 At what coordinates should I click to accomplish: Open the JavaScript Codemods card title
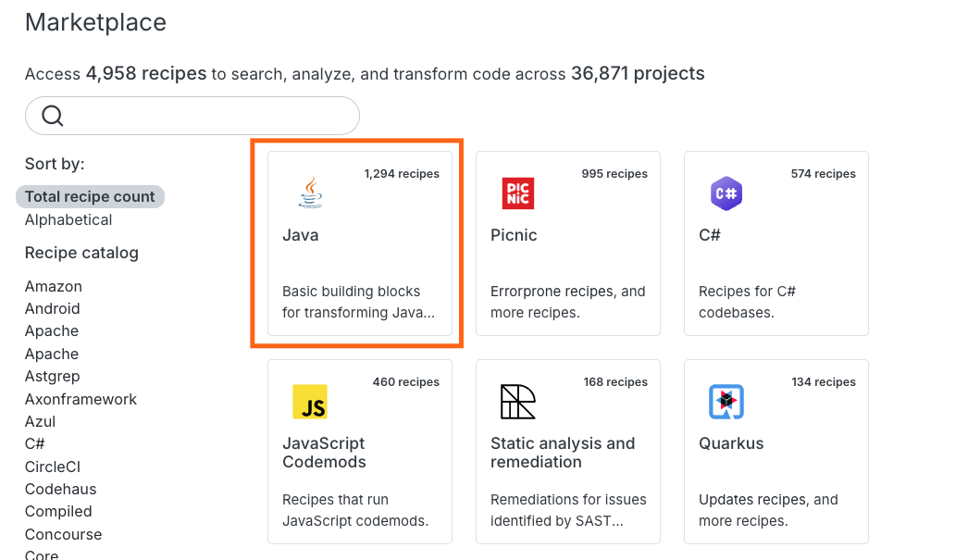coord(323,453)
